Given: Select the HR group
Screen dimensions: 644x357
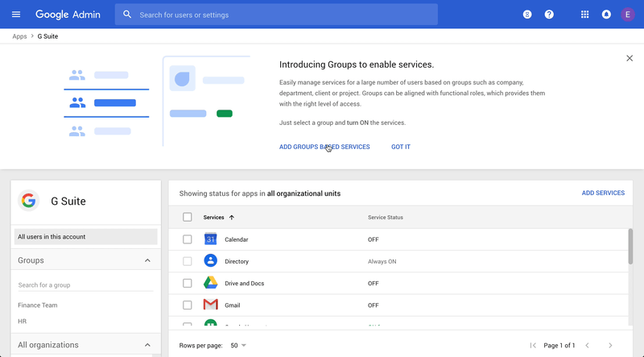Looking at the screenshot, I should [x=23, y=322].
